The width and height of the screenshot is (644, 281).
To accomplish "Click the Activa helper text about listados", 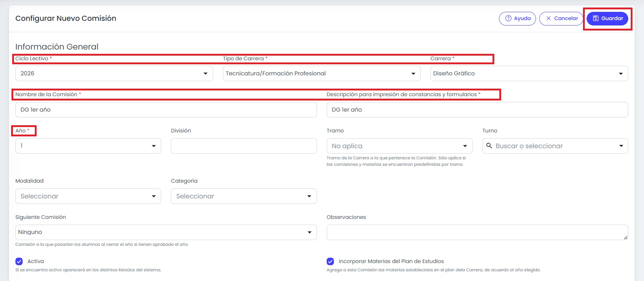I will pyautogui.click(x=88, y=270).
